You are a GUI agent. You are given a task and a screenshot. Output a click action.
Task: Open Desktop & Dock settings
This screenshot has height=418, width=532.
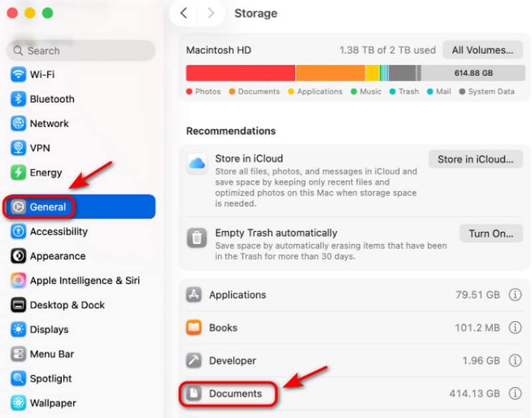[x=67, y=305]
